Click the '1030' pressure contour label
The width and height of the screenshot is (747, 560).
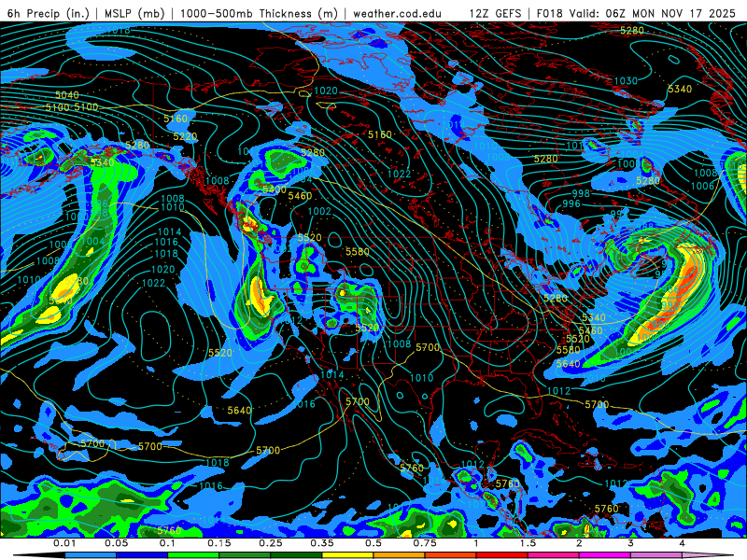tap(626, 81)
